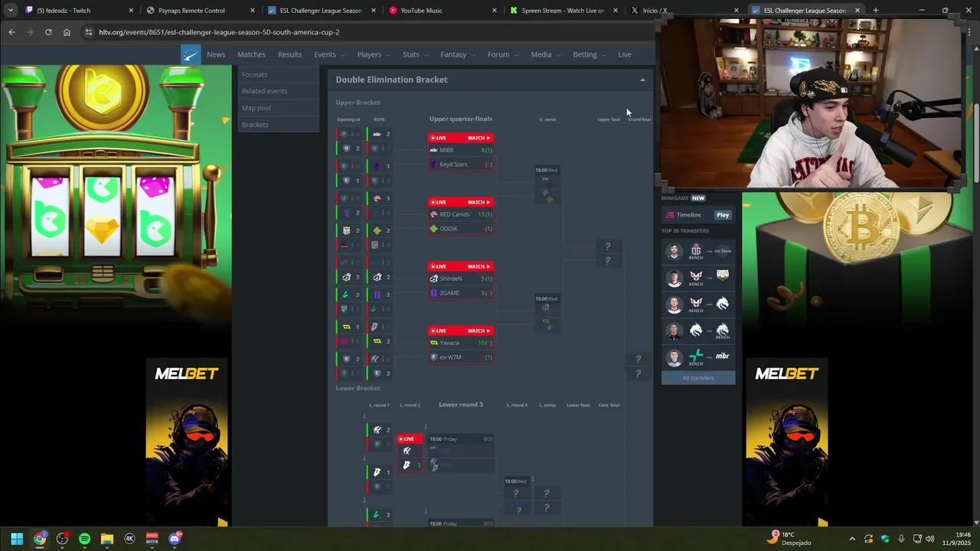Go back with browser back arrow
Screen dimensions: 980x551
[11, 32]
